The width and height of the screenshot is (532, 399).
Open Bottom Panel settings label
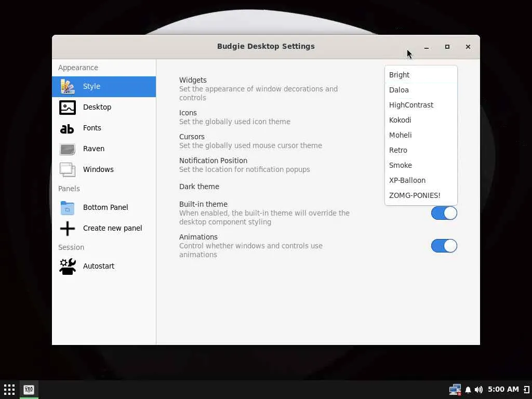coord(105,207)
